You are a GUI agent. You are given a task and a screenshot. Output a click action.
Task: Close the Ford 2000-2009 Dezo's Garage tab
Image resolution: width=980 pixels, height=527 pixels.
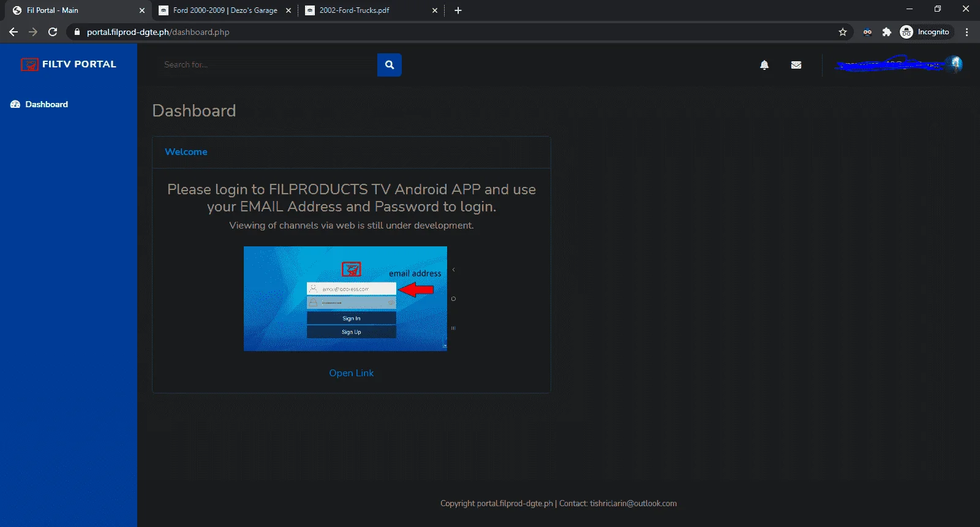(x=288, y=10)
